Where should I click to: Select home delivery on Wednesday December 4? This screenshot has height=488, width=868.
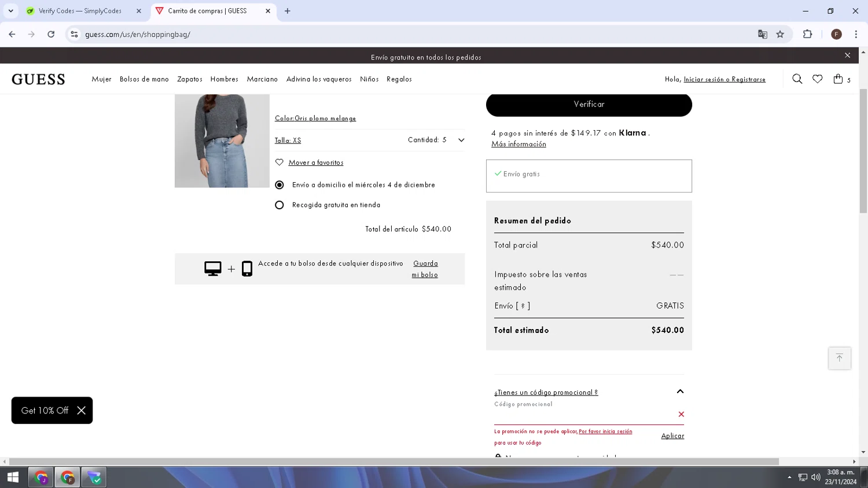pyautogui.click(x=279, y=185)
